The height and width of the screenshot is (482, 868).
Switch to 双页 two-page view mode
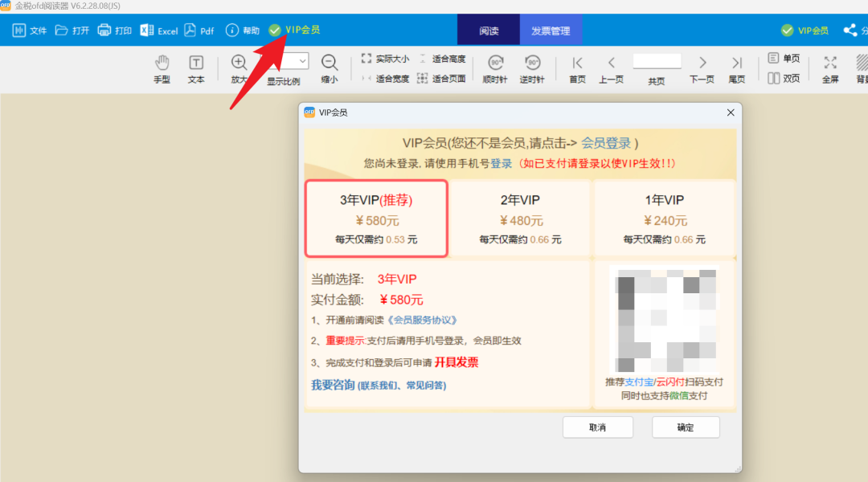point(784,78)
